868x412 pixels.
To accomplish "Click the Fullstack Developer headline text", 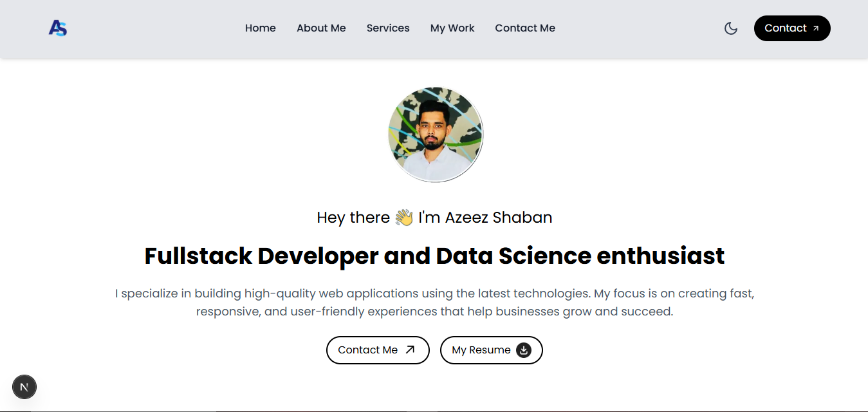I will pyautogui.click(x=435, y=256).
